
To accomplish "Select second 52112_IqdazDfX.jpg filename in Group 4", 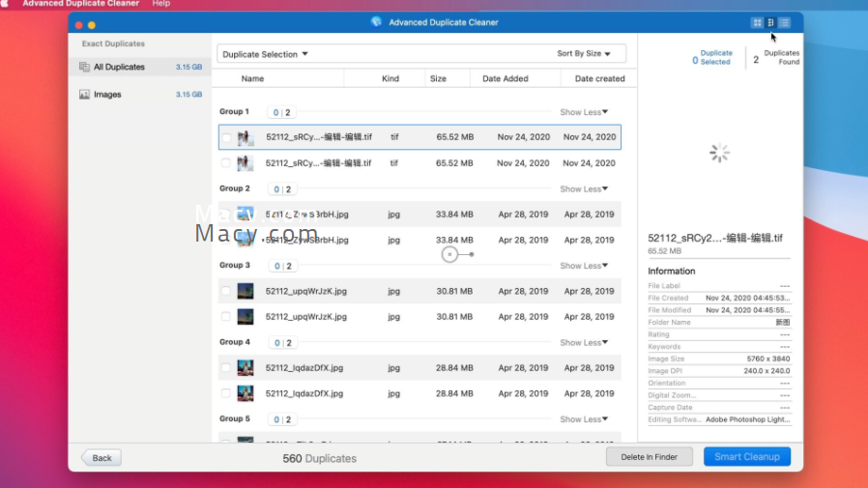I will point(304,393).
